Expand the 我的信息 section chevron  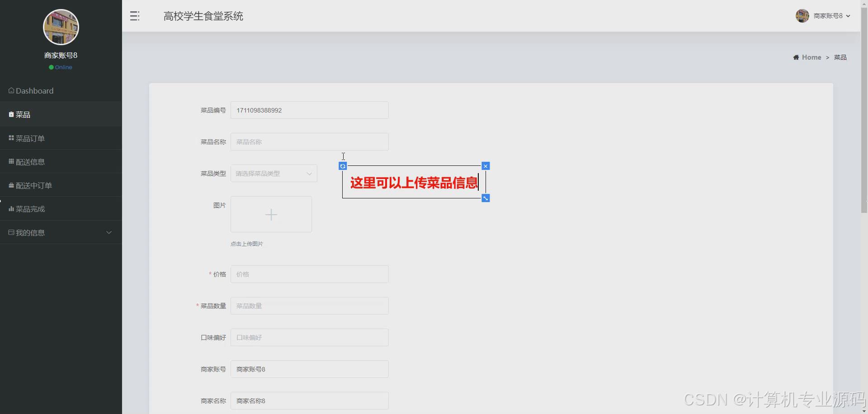tap(109, 232)
